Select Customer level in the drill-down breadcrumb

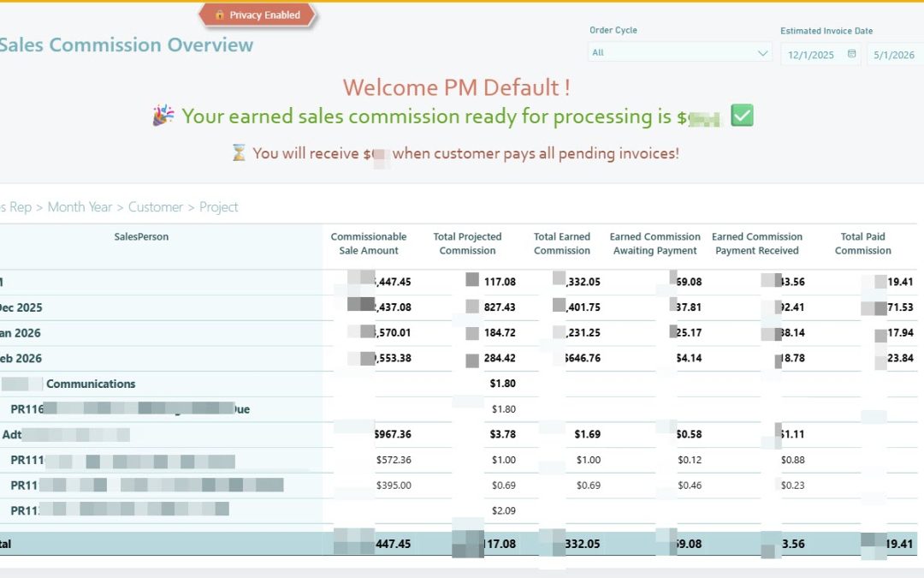(x=156, y=206)
